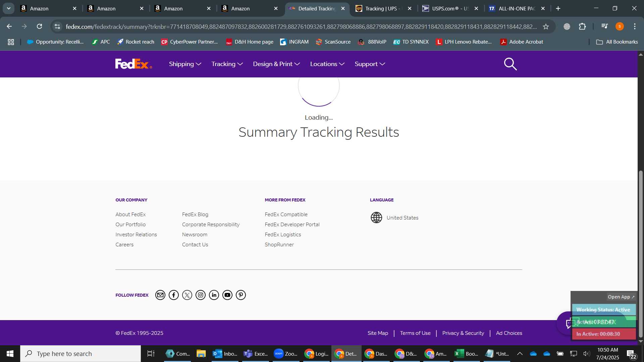Select United States language link
Image resolution: width=644 pixels, height=362 pixels.
tap(402, 218)
